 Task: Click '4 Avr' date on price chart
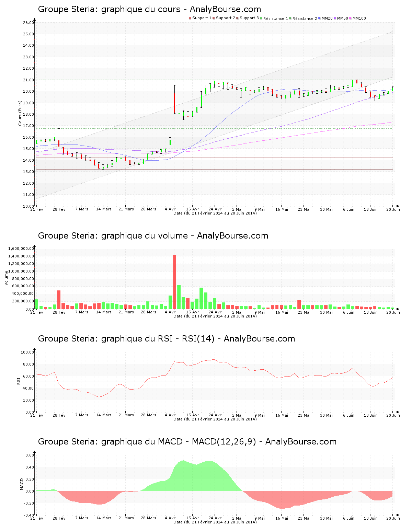pyautogui.click(x=170, y=209)
